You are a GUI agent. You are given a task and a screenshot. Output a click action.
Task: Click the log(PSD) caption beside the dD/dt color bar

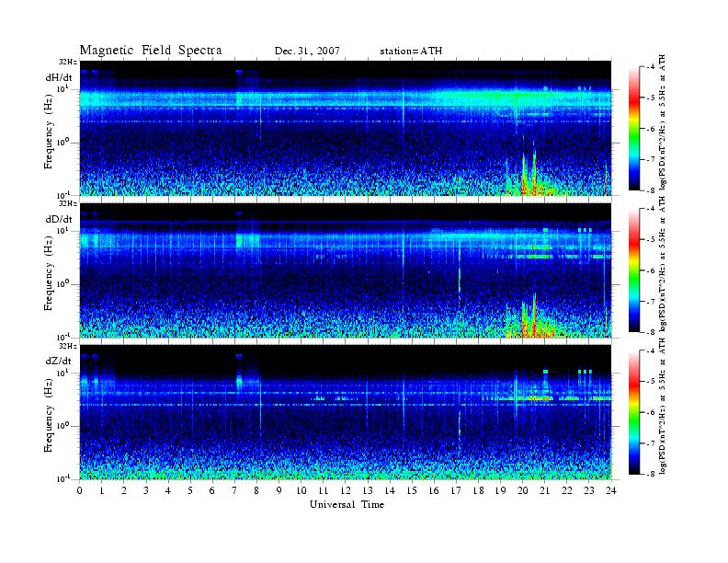663,265
